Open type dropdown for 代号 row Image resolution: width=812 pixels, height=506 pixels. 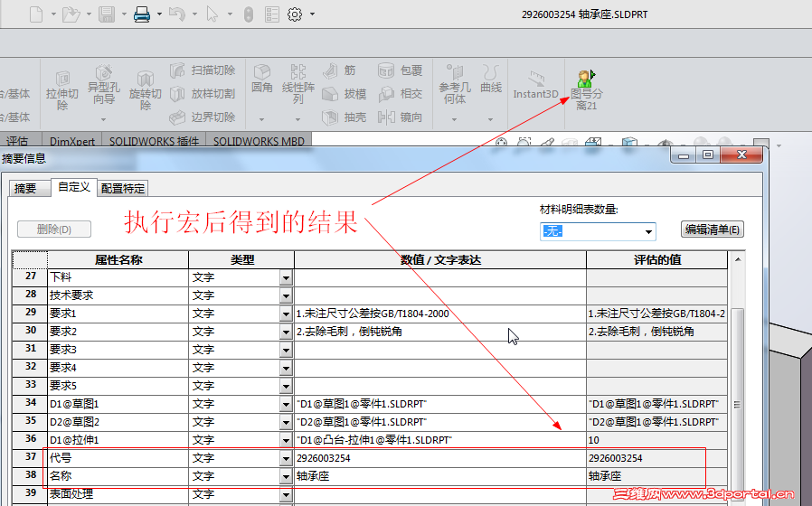(286, 458)
